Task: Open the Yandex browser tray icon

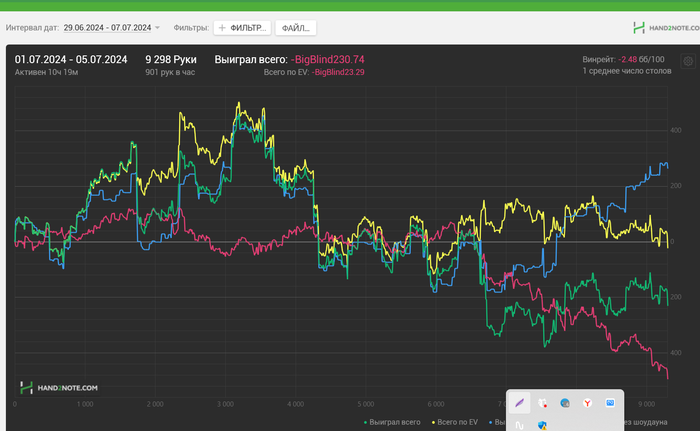Action: (x=587, y=403)
